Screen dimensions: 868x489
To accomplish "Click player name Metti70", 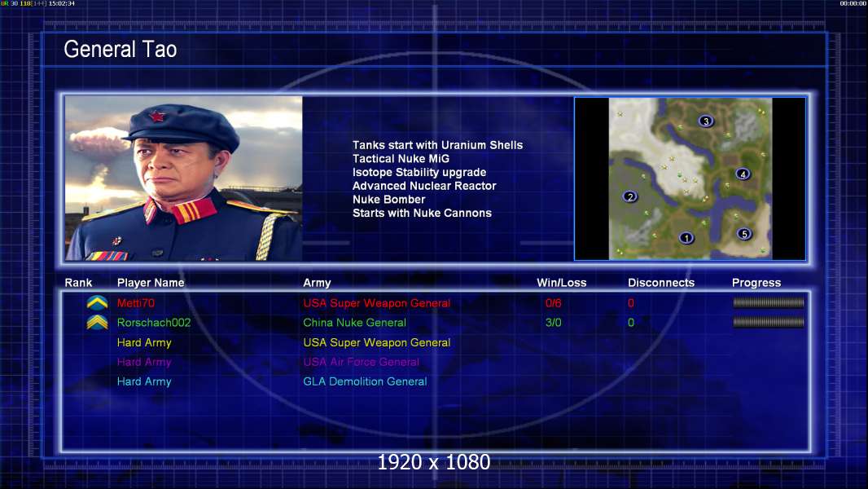I will tap(136, 303).
